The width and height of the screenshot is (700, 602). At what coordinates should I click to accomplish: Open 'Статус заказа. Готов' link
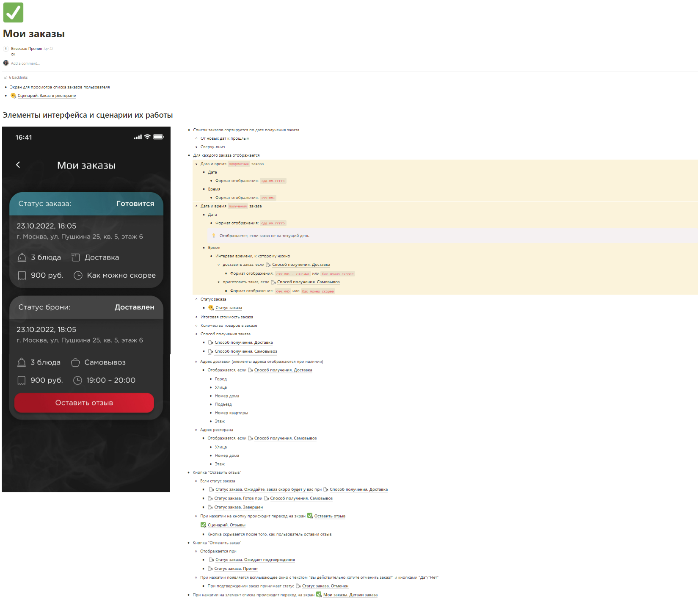click(234, 498)
